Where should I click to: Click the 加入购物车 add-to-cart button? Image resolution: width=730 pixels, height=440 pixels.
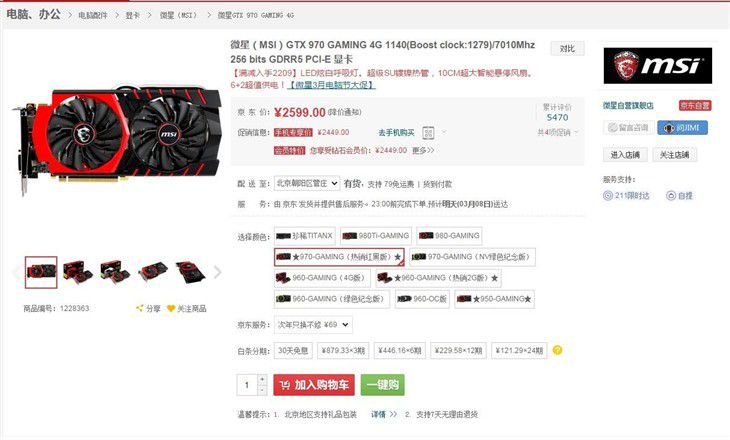coord(314,385)
